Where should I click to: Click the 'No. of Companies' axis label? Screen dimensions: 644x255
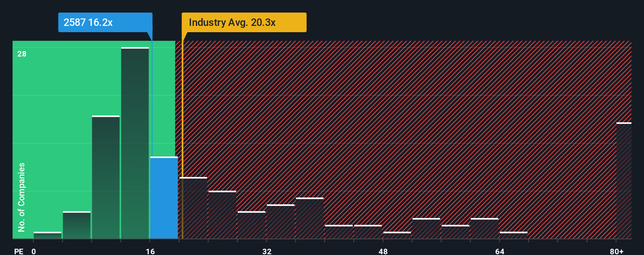point(22,197)
